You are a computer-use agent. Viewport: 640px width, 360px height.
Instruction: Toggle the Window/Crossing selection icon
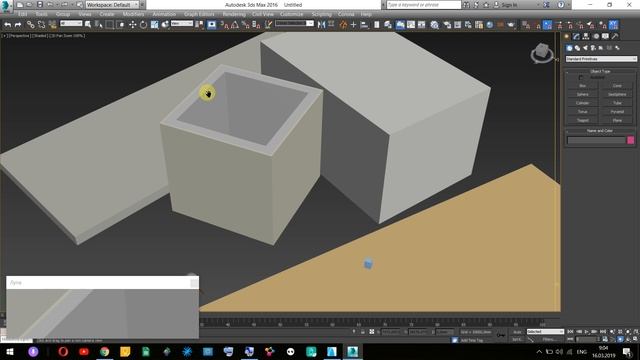pyautogui.click(x=120, y=25)
